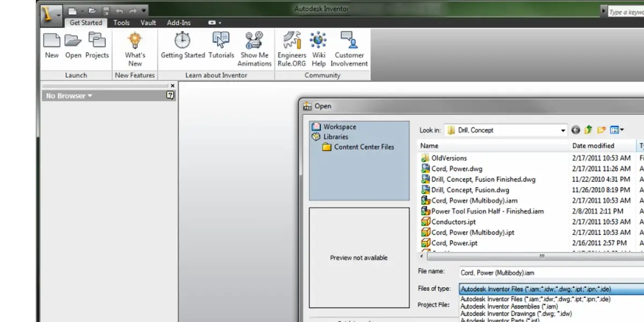Open the Customize Quick Access Toolbar arrow

[x=144, y=10]
